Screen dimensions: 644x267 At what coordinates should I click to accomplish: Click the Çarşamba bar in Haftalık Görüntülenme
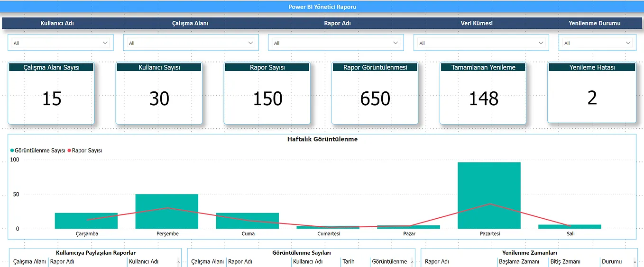(86, 221)
